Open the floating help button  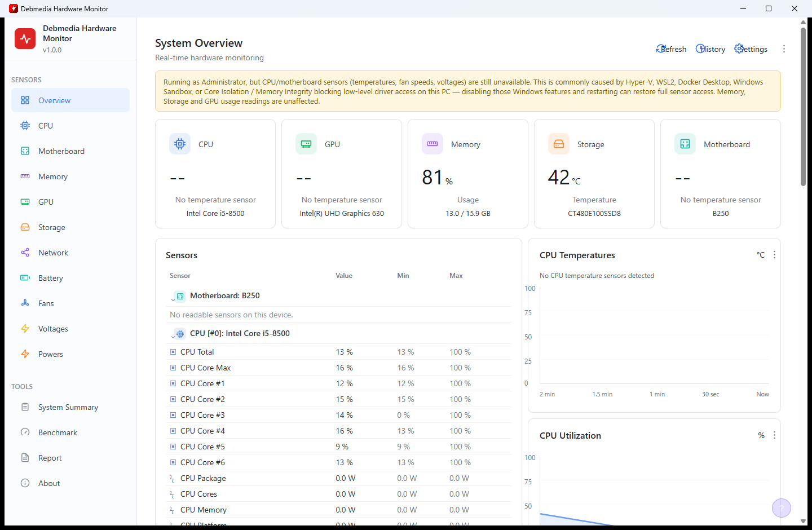coord(782,509)
